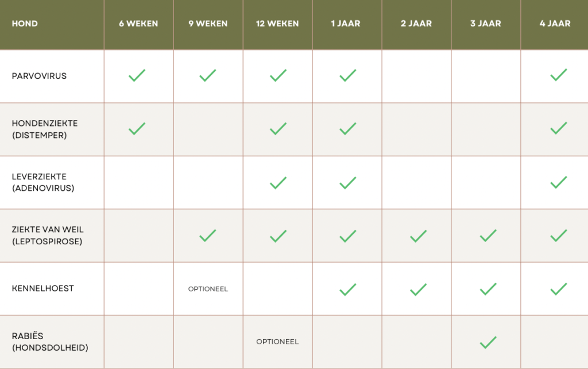Click the Kennelhoest checkmark under 3 jaar
This screenshot has height=369, width=588.
488,289
